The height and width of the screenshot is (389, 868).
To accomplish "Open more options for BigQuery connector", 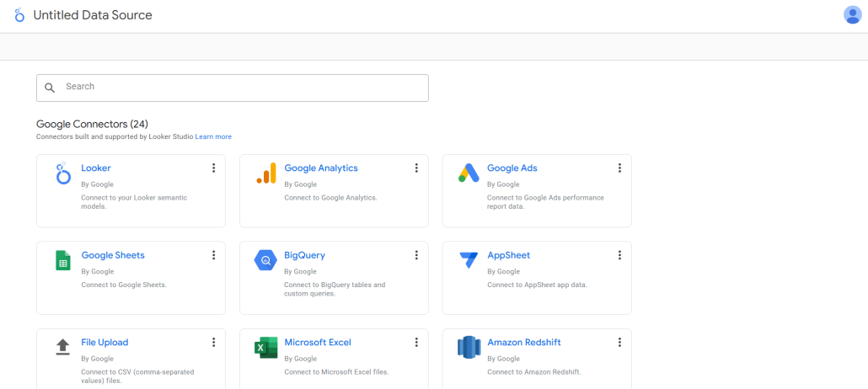I will click(x=416, y=255).
